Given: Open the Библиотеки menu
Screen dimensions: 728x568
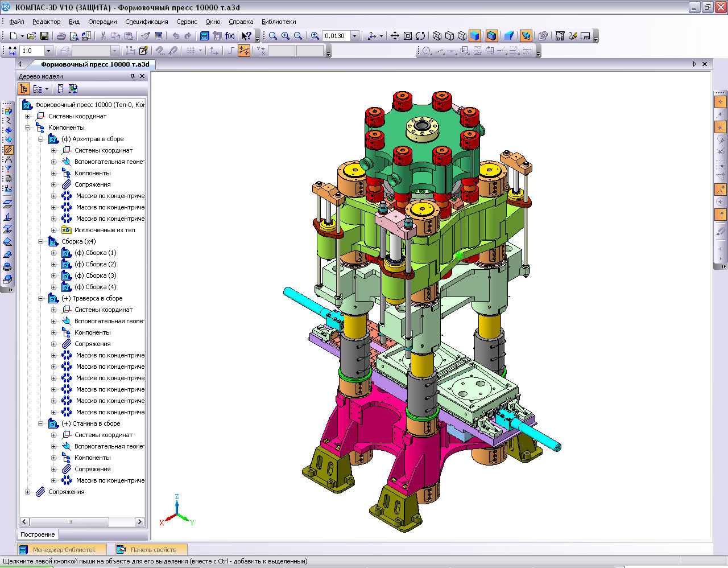Looking at the screenshot, I should click(279, 22).
